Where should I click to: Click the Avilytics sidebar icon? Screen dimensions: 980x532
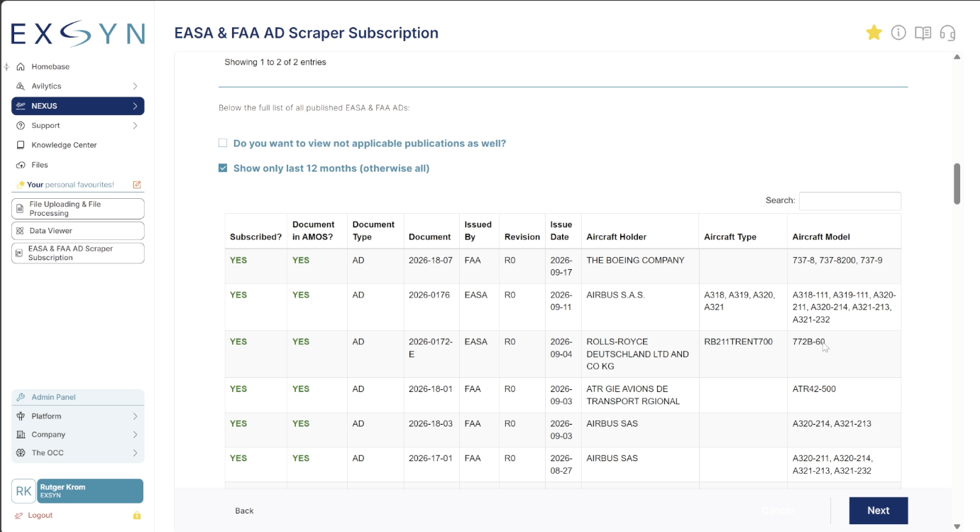click(x=21, y=86)
